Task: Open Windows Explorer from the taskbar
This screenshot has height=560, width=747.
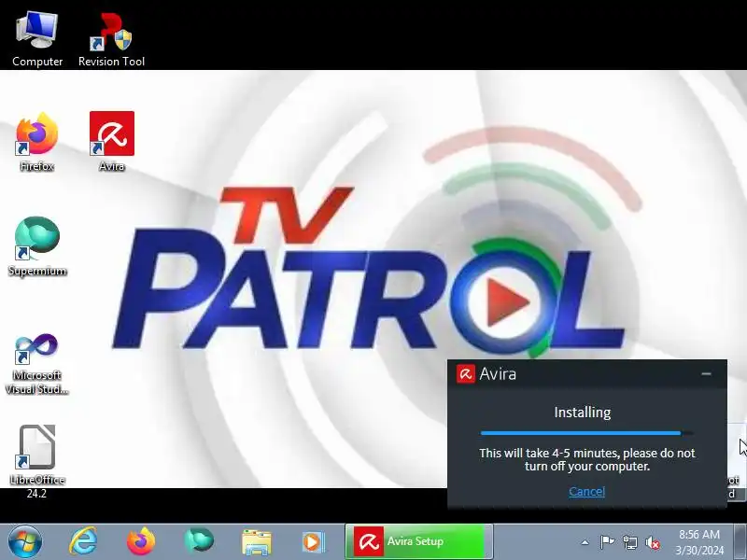Action: tap(257, 541)
